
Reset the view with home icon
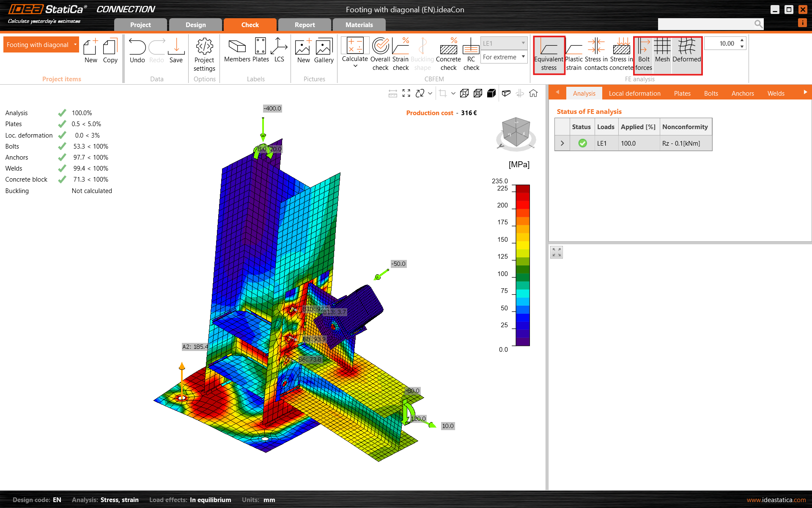click(x=533, y=93)
